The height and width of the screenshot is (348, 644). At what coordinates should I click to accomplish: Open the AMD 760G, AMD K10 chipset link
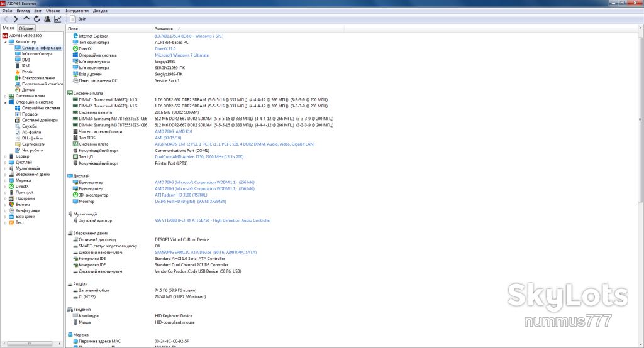click(x=174, y=131)
